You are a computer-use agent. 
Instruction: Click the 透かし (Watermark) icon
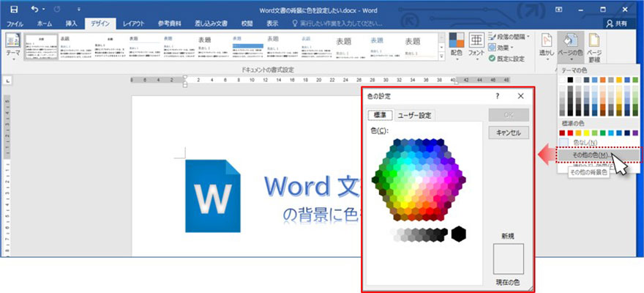pos(547,44)
